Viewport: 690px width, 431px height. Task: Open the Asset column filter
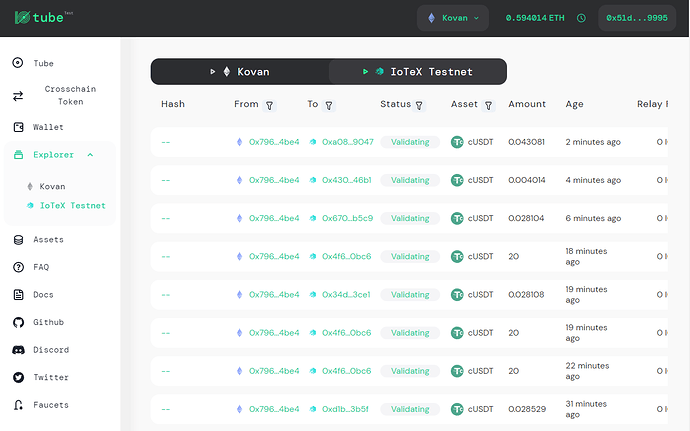[488, 106]
